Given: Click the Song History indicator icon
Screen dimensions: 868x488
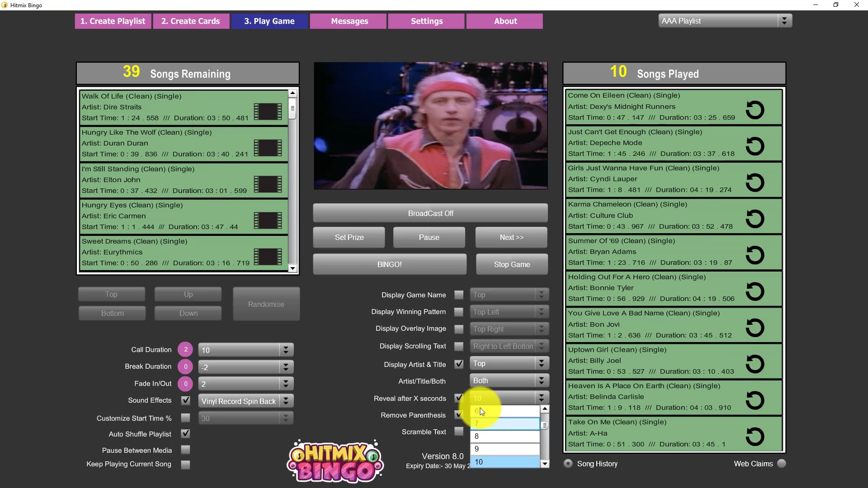Looking at the screenshot, I should click(x=568, y=463).
